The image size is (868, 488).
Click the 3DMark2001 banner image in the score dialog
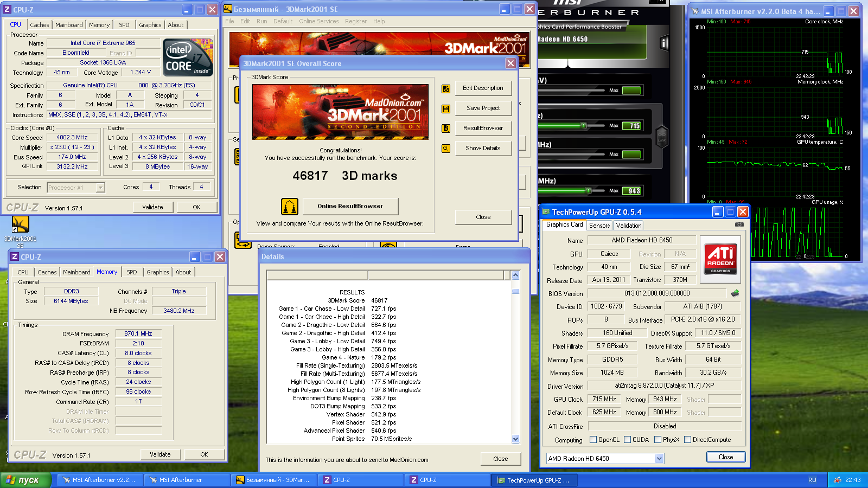(340, 112)
